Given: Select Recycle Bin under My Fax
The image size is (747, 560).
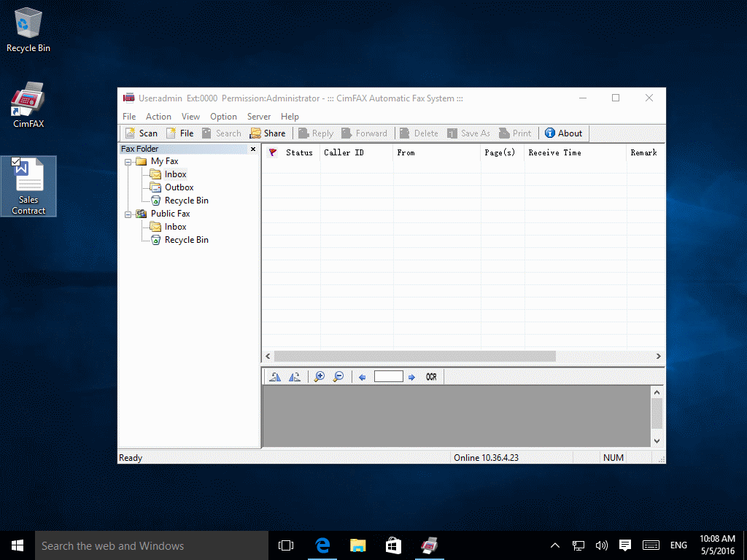Looking at the screenshot, I should pos(186,201).
